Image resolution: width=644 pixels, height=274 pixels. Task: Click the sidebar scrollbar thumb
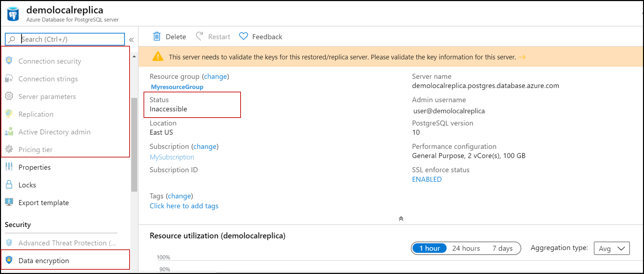tap(134, 145)
